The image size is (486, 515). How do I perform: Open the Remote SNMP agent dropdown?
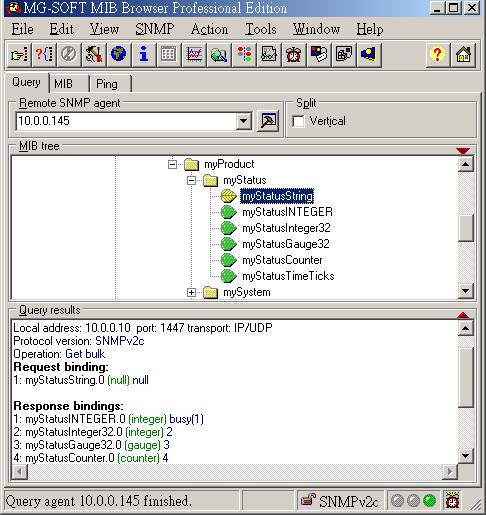tap(244, 121)
